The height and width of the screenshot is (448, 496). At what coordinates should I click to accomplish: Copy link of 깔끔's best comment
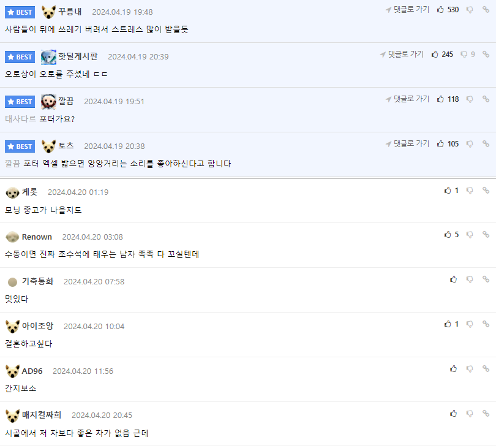[486, 99]
